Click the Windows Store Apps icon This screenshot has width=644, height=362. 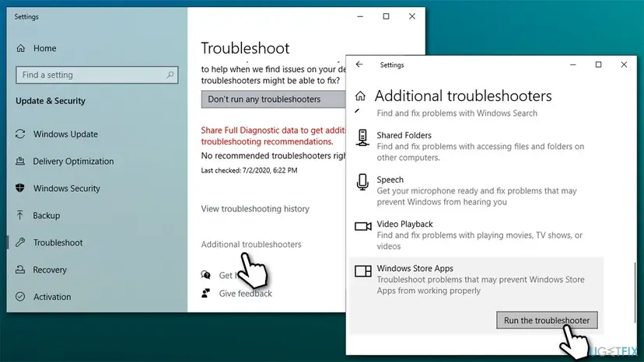(363, 271)
